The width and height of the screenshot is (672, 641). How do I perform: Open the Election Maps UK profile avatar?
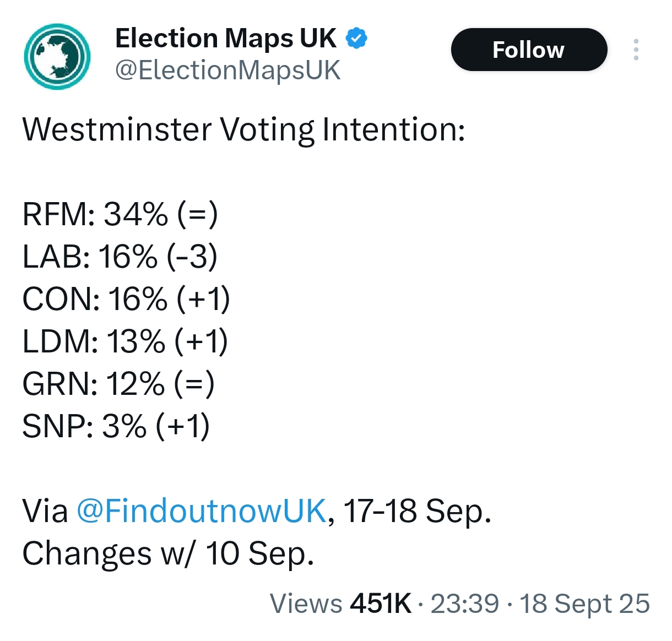57,56
